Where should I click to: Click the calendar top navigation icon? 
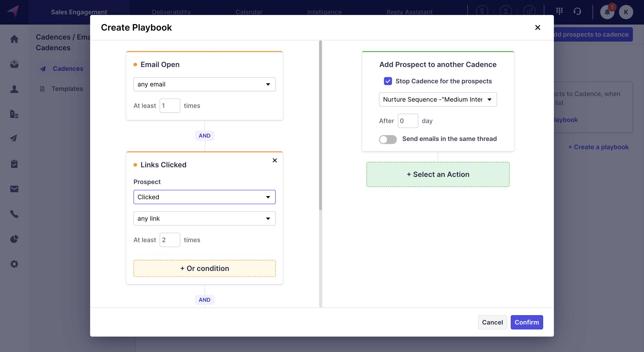[249, 12]
